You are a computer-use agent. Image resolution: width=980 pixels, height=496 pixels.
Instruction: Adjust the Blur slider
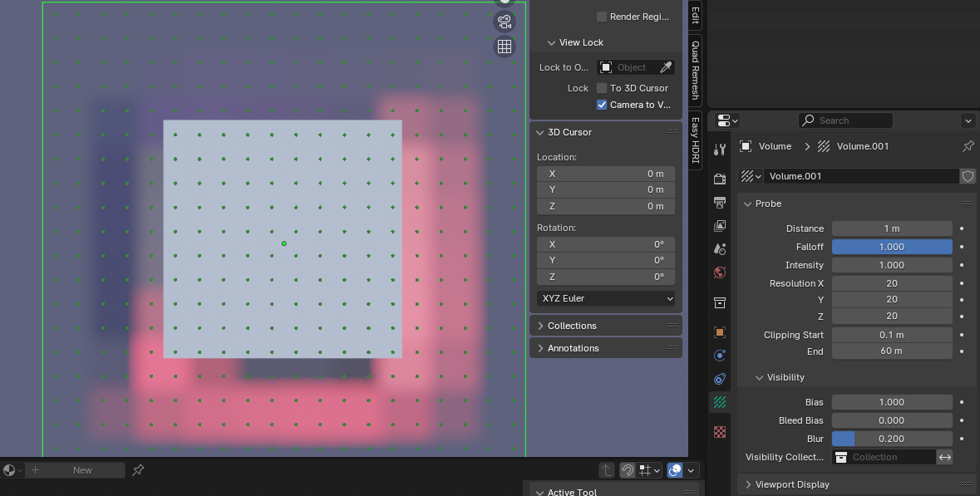pyautogui.click(x=892, y=439)
